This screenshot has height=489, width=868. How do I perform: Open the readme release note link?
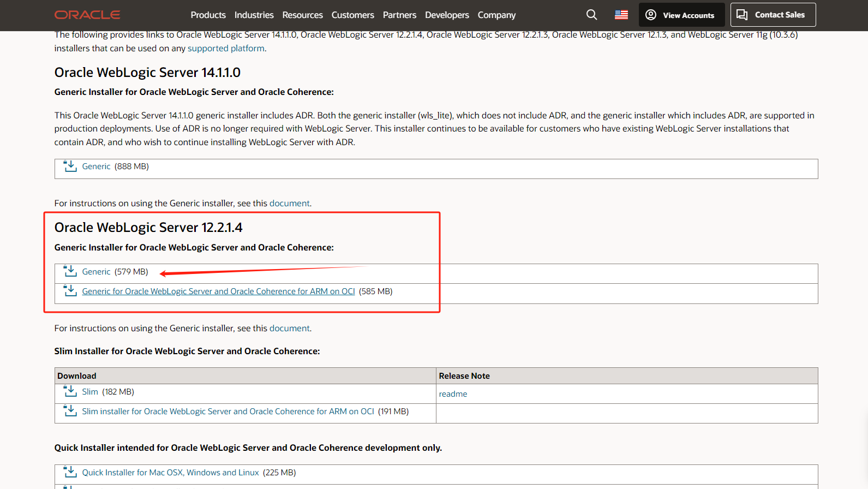point(453,394)
